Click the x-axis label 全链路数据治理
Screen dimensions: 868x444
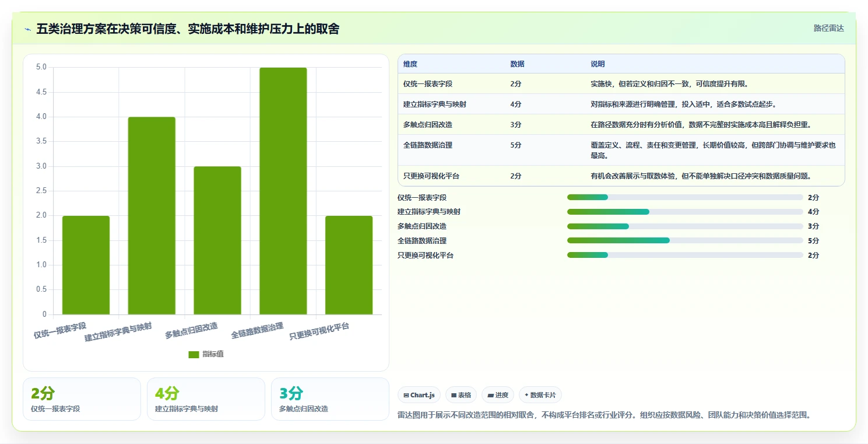point(257,330)
